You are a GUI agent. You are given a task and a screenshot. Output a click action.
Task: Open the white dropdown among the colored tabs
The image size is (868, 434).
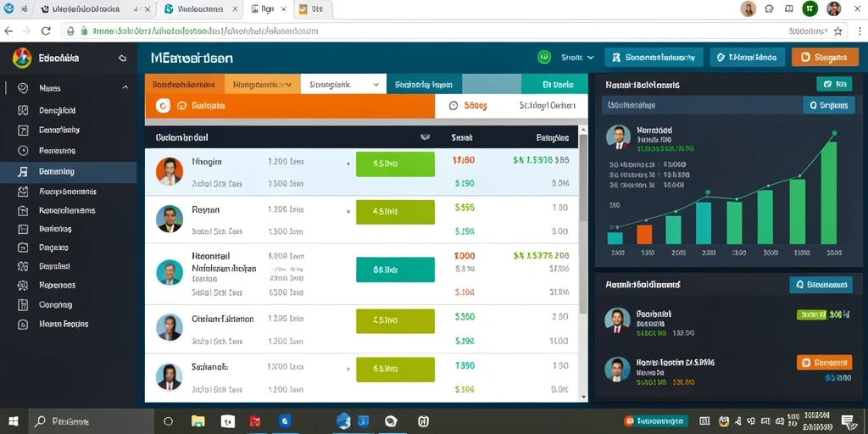coord(343,85)
